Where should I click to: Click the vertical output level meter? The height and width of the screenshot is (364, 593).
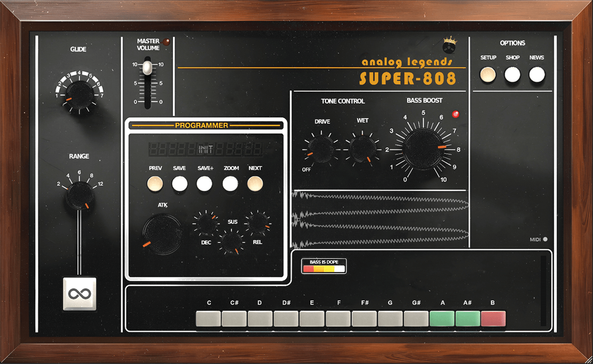543,291
